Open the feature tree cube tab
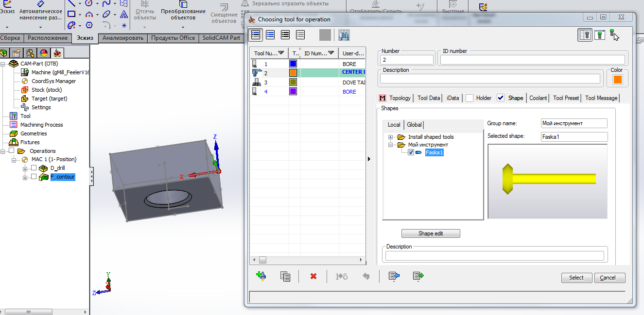Viewport: 644px width, 315px height. [x=4, y=53]
